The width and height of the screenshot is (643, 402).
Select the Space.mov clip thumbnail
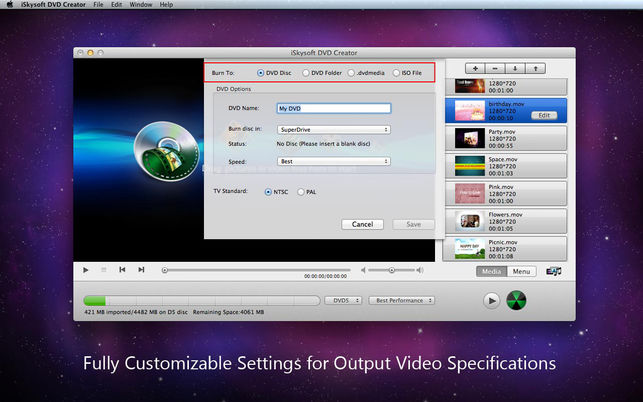[x=470, y=166]
